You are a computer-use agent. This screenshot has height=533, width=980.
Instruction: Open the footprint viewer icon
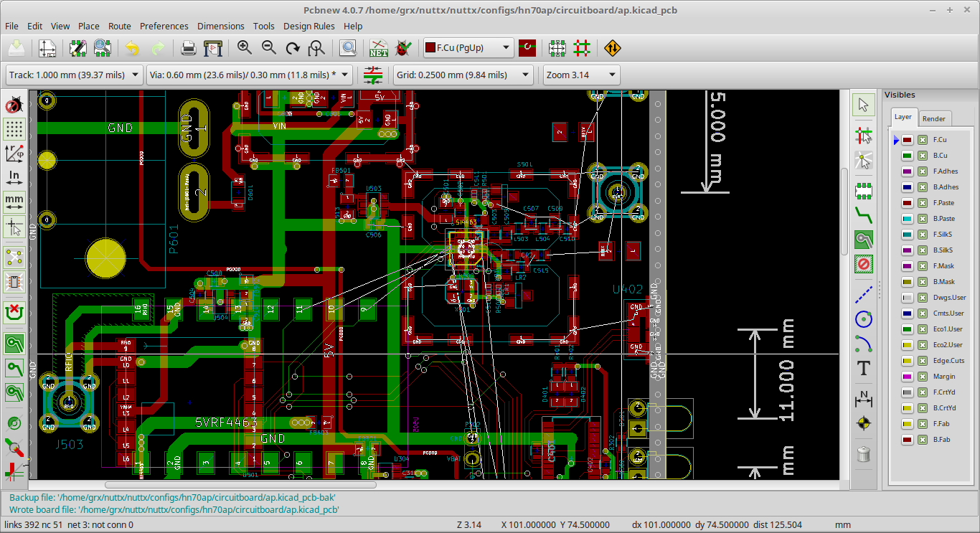pyautogui.click(x=103, y=48)
